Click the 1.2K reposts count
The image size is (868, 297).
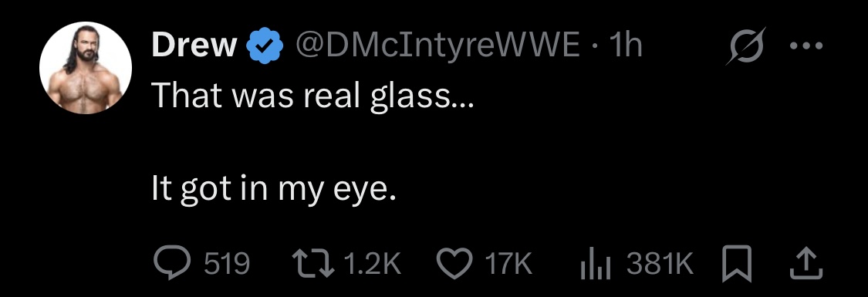point(372,265)
